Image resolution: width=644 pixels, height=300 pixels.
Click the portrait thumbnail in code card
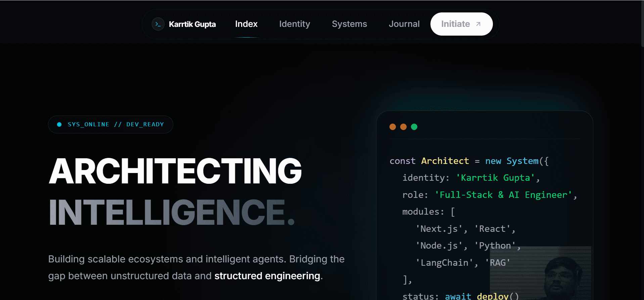pos(541,273)
